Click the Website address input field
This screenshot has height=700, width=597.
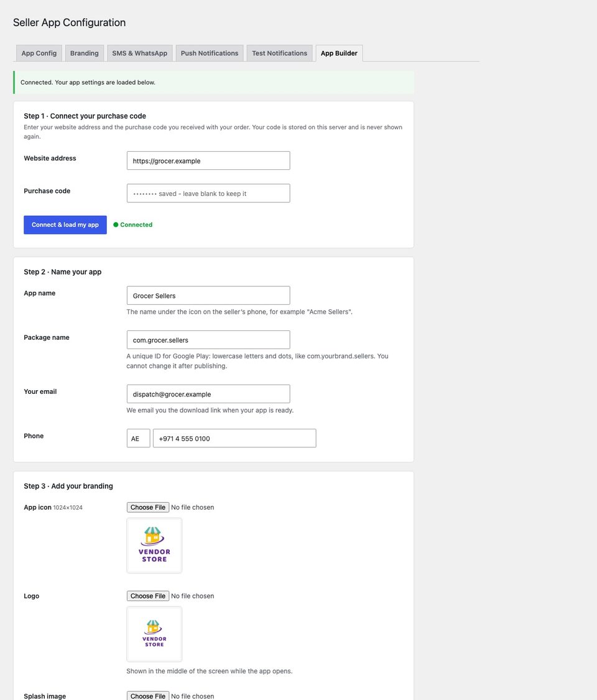(x=208, y=161)
